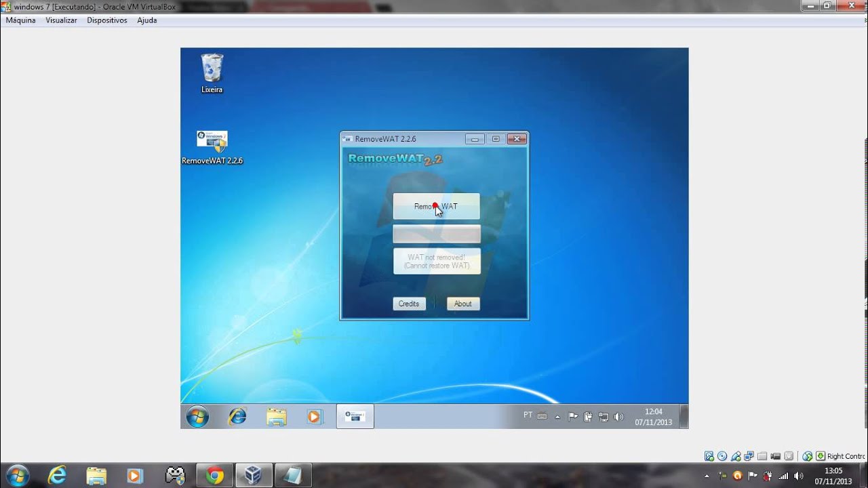The width and height of the screenshot is (868, 488).
Task: Click VirtualBox USB devices indicator
Action: point(736,456)
